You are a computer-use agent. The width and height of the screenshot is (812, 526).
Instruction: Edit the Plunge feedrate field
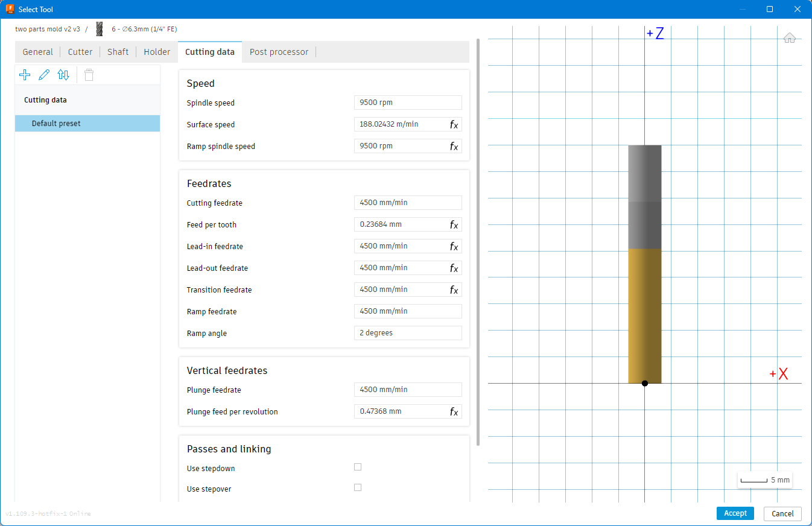point(408,390)
